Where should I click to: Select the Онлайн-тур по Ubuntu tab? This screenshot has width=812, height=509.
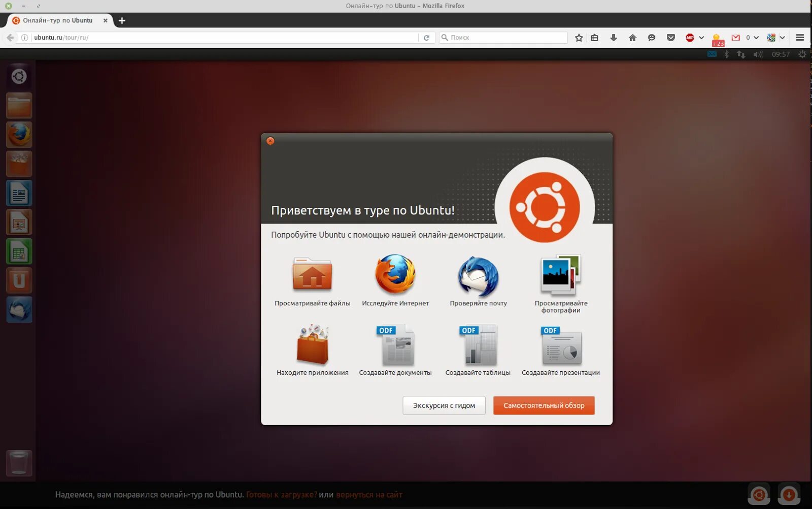58,21
